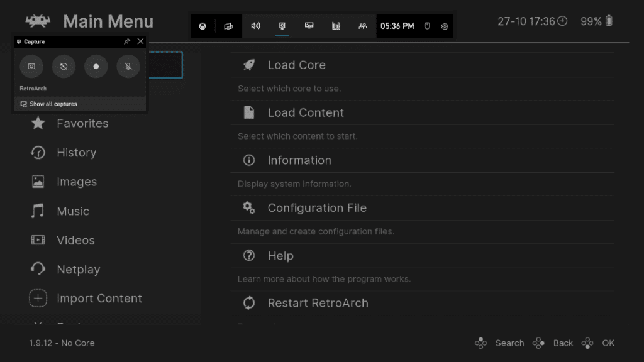Open the Configuration File entry
Image resolution: width=644 pixels, height=362 pixels.
(x=316, y=208)
